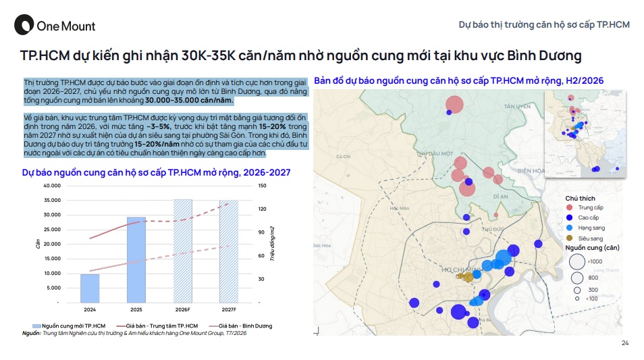Click the map heading "Bản đồ dự báo nguồn cung"

[459, 80]
